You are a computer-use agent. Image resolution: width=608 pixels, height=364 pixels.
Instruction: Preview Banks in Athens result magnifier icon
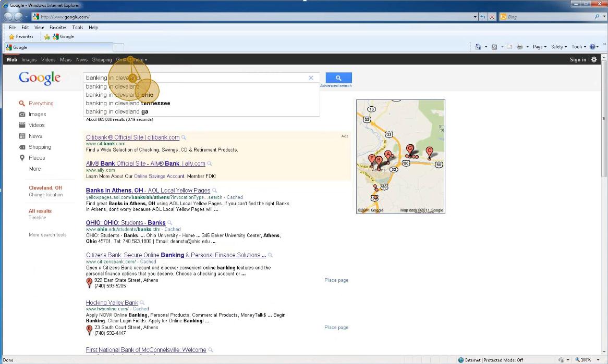point(214,191)
